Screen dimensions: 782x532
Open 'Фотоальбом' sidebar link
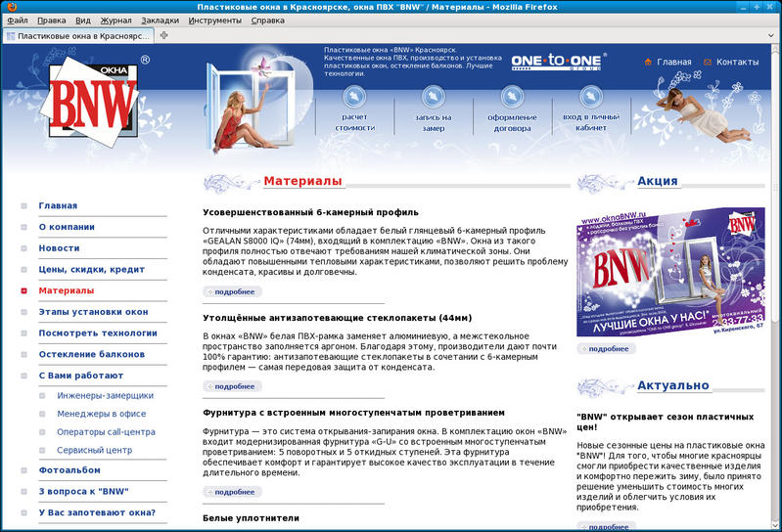[69, 470]
